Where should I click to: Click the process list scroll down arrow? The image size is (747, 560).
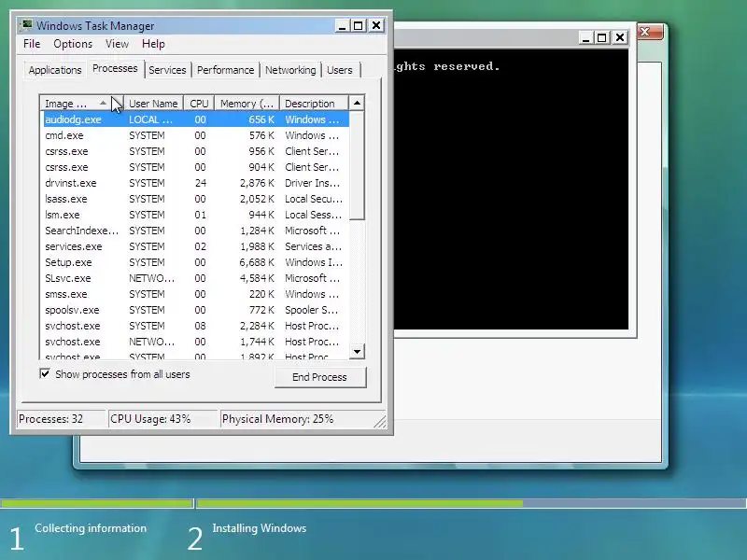point(357,352)
